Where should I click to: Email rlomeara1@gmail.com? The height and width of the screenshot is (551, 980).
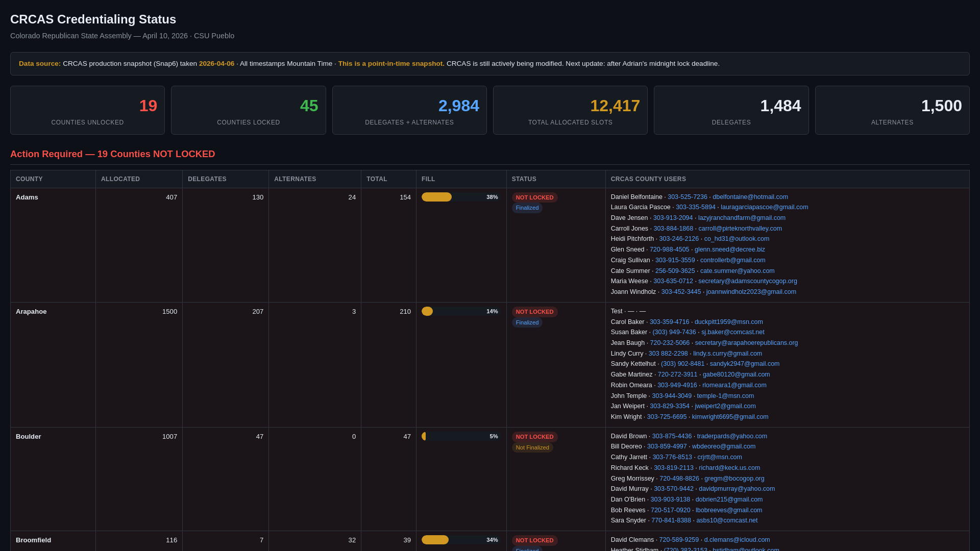point(734,385)
